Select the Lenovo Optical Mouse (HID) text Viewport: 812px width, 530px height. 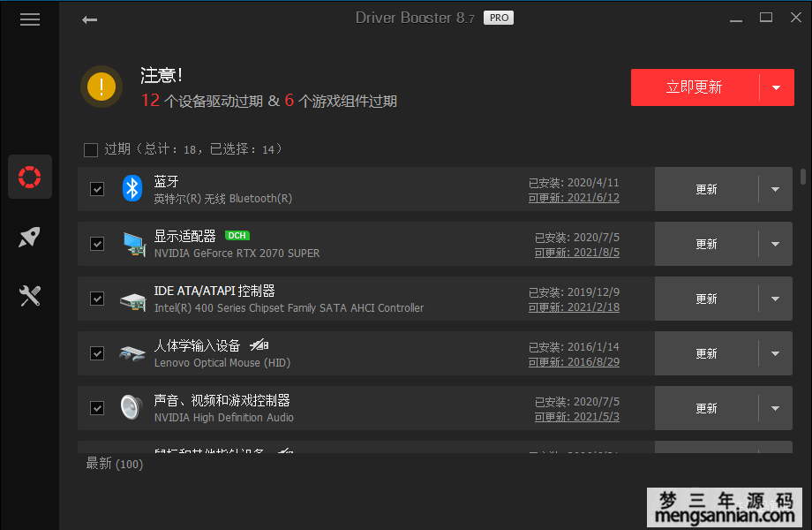pos(222,363)
